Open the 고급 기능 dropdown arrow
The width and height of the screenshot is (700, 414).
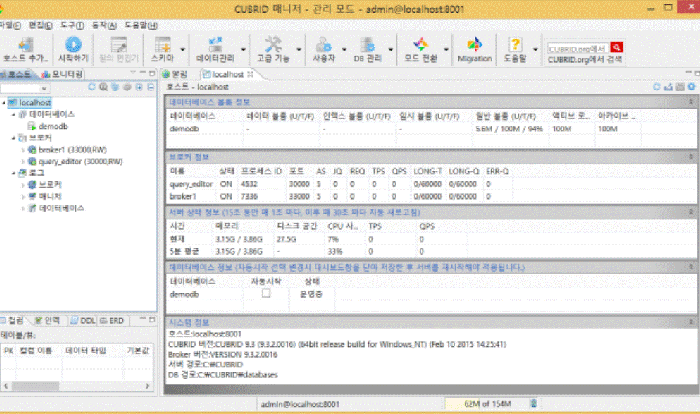[x=299, y=50]
